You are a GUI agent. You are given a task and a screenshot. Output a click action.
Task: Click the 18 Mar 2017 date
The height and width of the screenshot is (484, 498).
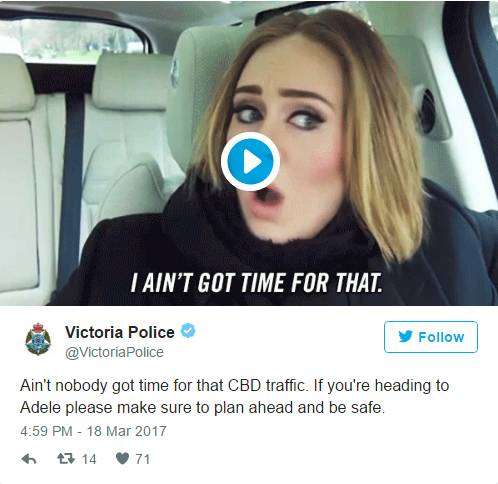[x=127, y=431]
